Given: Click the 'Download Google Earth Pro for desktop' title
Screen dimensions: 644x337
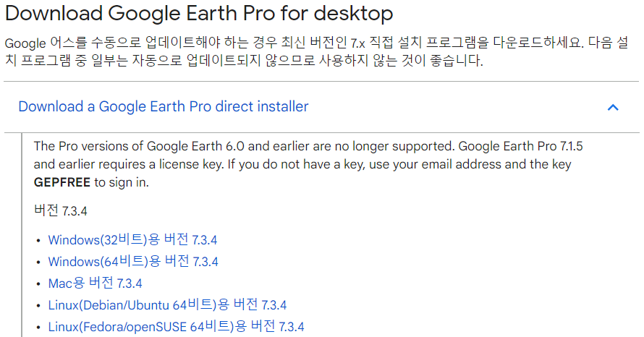Looking at the screenshot, I should 199,14.
